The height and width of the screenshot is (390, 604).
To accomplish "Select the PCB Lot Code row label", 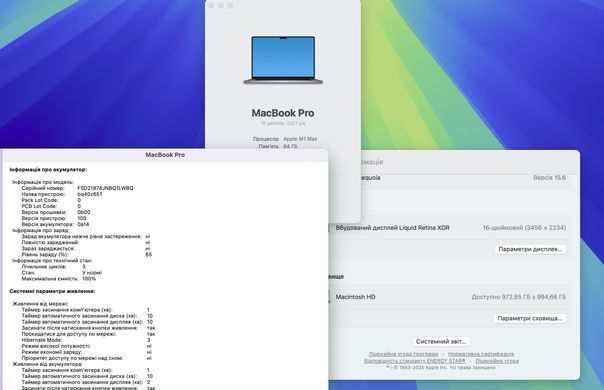I will pyautogui.click(x=40, y=206).
